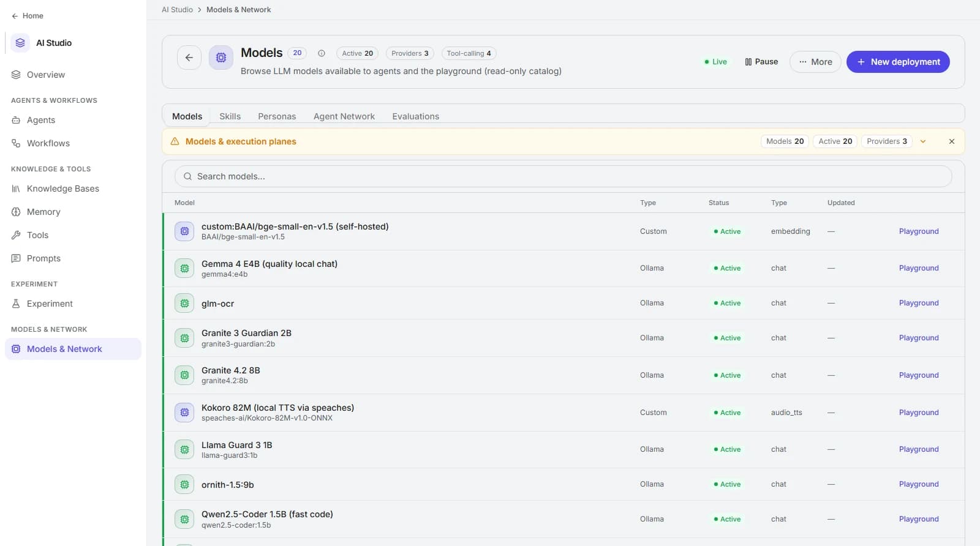
Task: Click the embedding type cell
Action: click(x=790, y=231)
